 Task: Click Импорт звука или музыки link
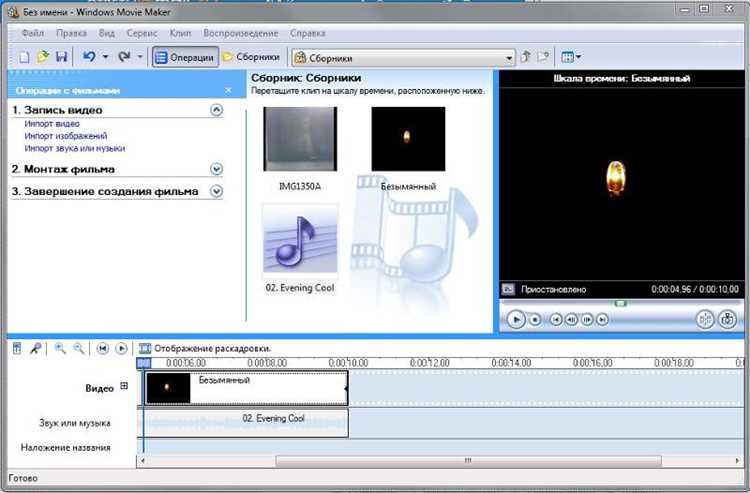pos(75,148)
